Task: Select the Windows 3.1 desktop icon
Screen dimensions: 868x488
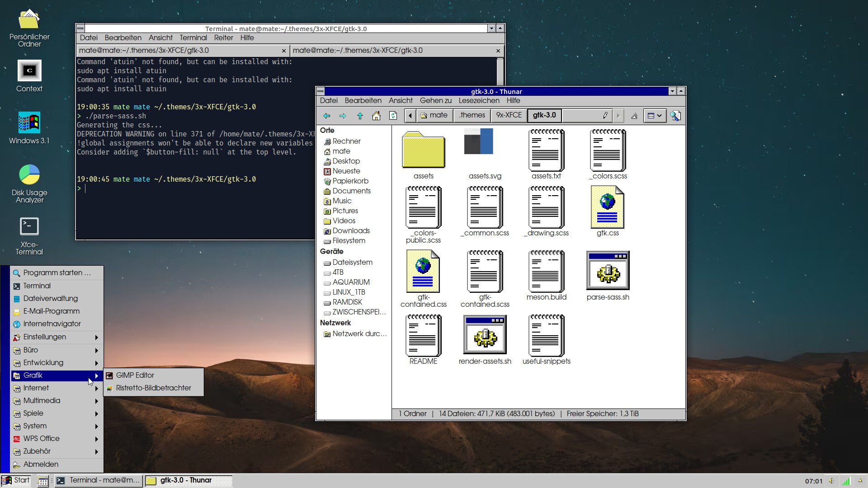Action: (29, 128)
